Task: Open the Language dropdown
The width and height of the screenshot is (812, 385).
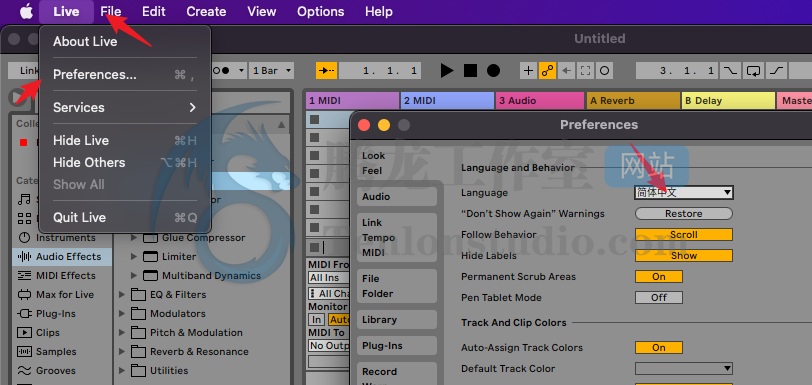Action: point(684,193)
